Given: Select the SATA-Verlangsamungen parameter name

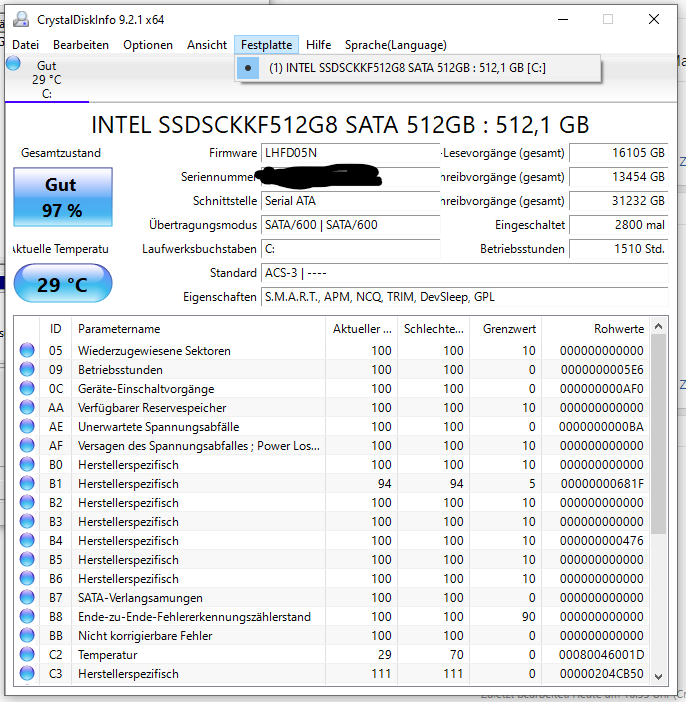Looking at the screenshot, I should pos(140,598).
